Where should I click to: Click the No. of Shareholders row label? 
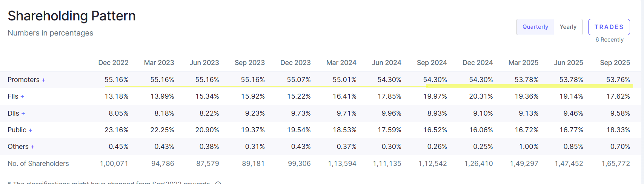click(x=38, y=164)
